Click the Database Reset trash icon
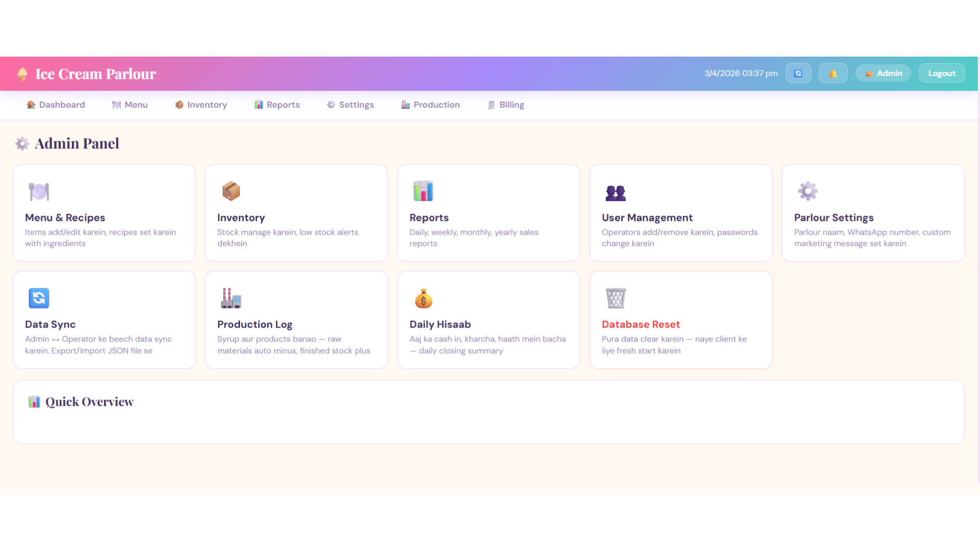The image size is (980, 551). pos(615,298)
